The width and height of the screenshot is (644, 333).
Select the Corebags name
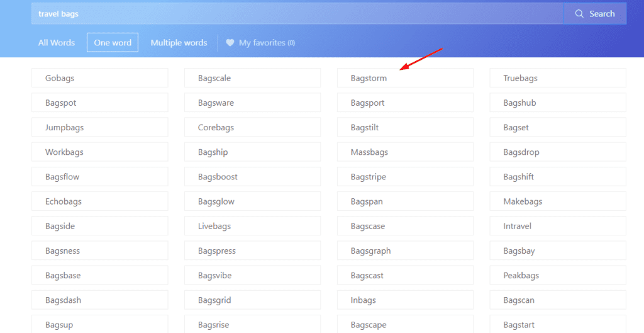pos(253,127)
